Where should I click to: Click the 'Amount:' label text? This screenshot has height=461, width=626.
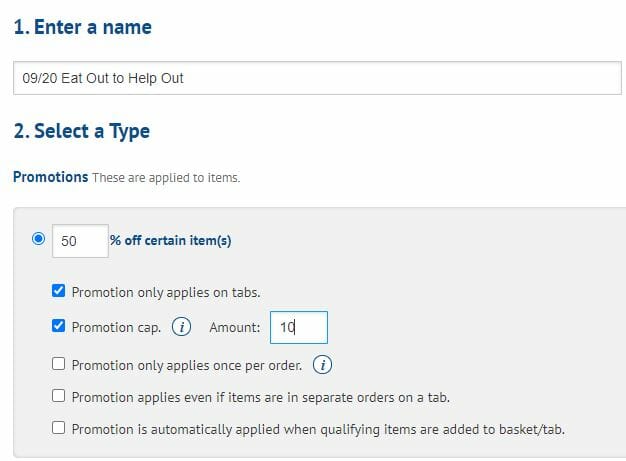point(235,327)
